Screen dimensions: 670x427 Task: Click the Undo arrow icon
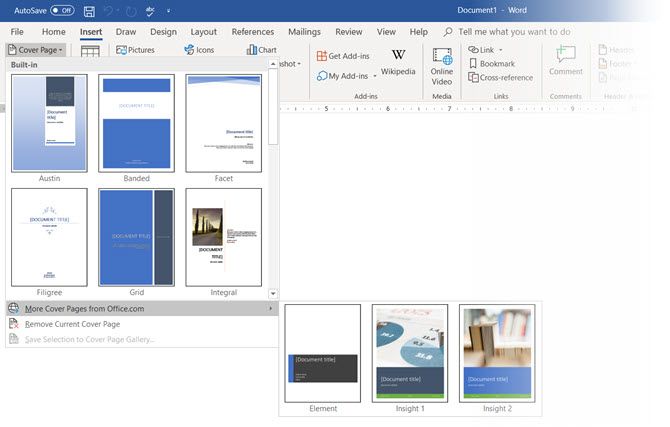click(x=109, y=11)
